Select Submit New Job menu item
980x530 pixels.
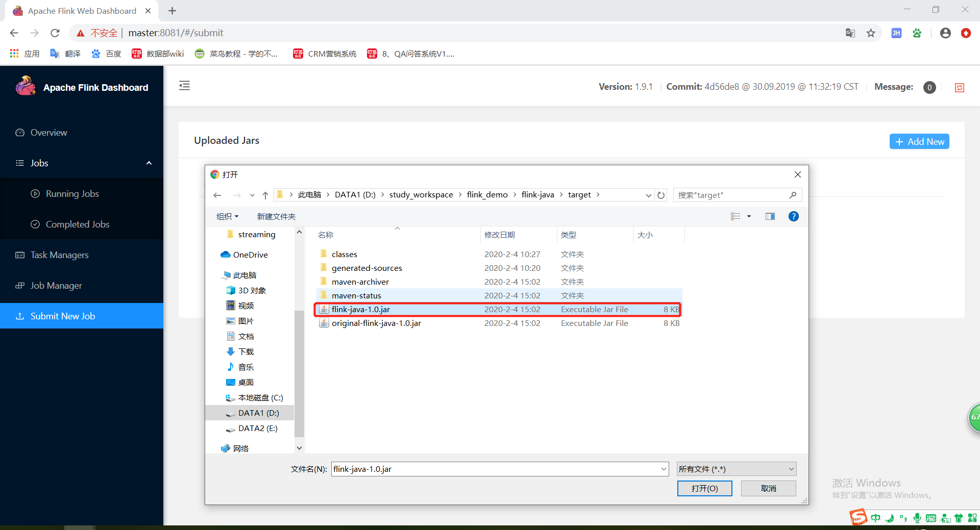[x=82, y=316]
